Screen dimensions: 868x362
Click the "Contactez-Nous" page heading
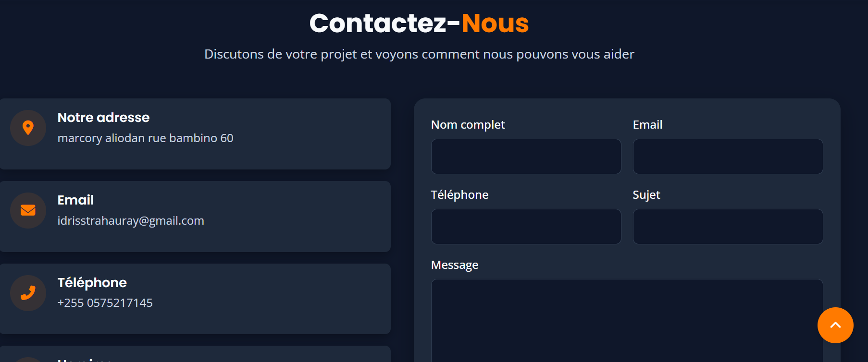tap(419, 23)
